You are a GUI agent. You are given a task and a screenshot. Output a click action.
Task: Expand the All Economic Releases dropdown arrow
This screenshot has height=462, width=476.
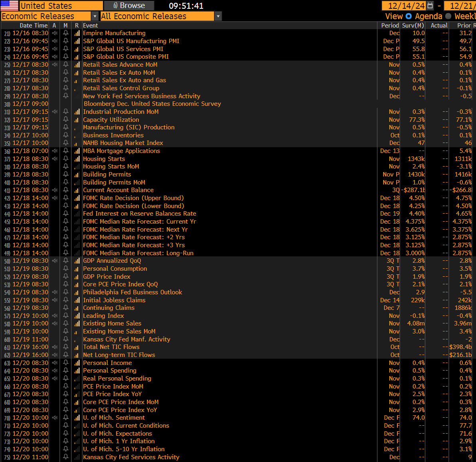coord(218,16)
